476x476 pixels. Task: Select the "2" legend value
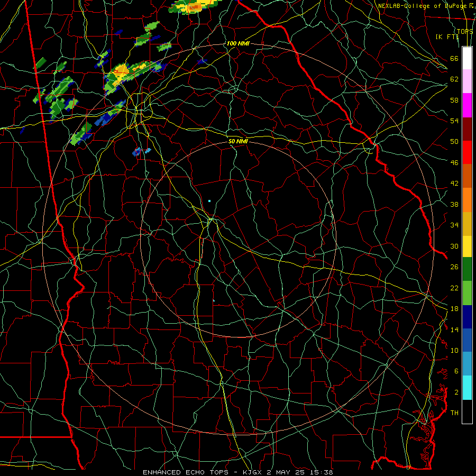456,392
